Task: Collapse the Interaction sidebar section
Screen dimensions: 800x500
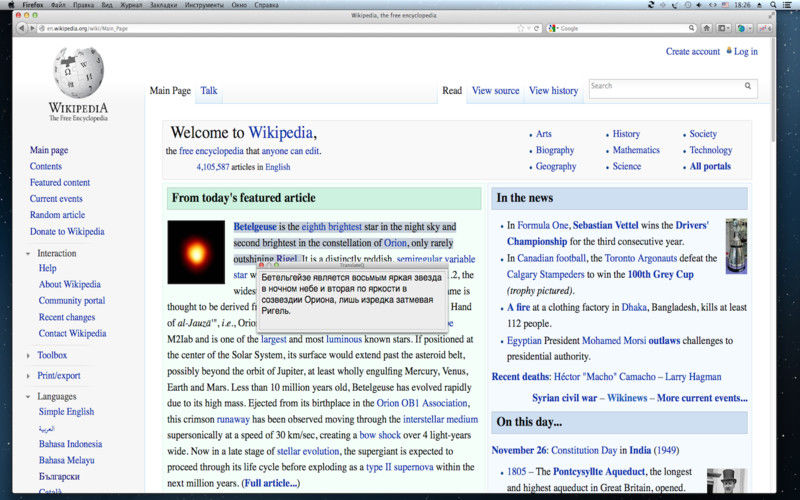Action: 28,254
